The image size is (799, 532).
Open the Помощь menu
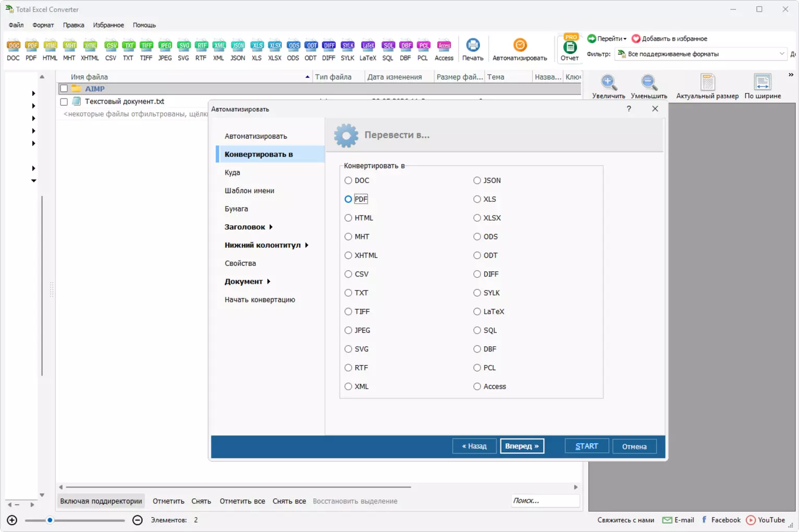(144, 25)
